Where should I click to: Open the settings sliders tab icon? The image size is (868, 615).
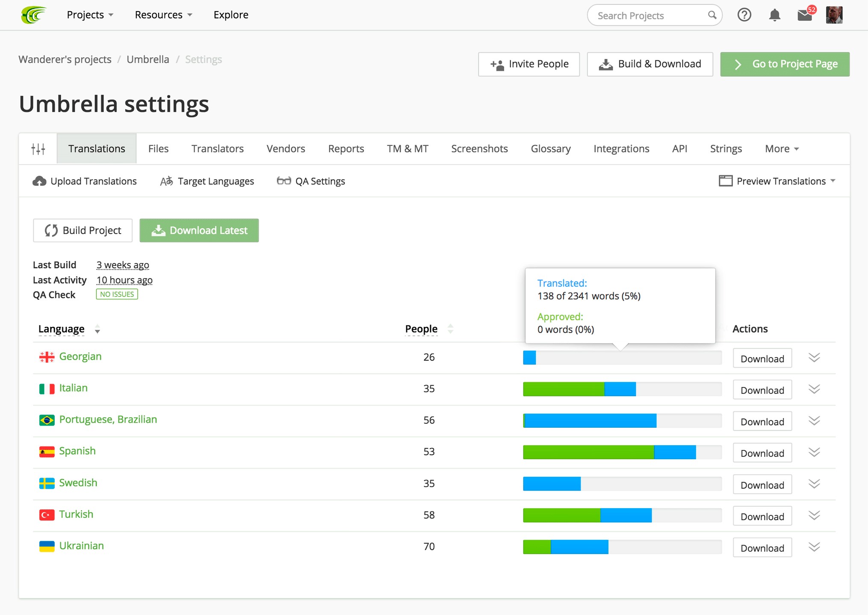point(38,149)
